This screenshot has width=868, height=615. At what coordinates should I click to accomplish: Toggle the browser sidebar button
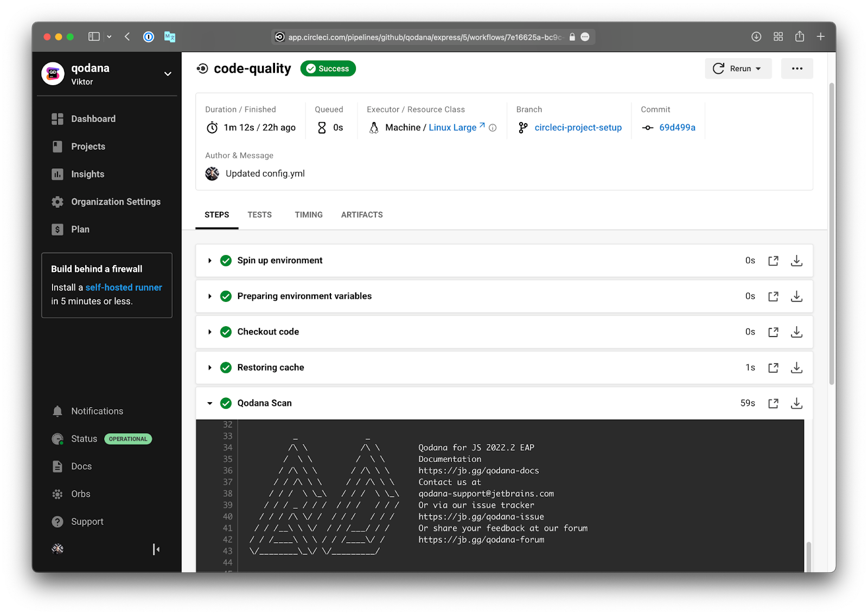(94, 37)
